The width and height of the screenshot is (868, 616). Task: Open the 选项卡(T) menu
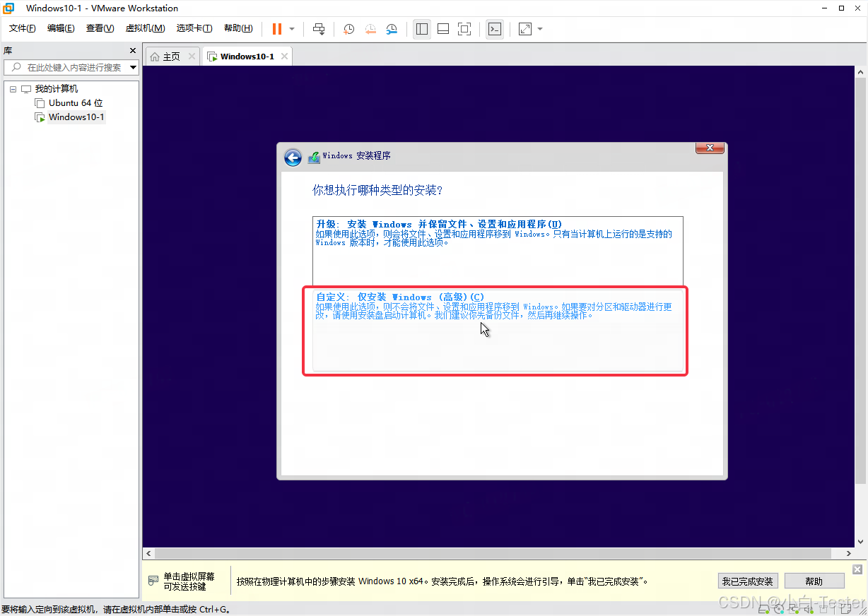(194, 28)
